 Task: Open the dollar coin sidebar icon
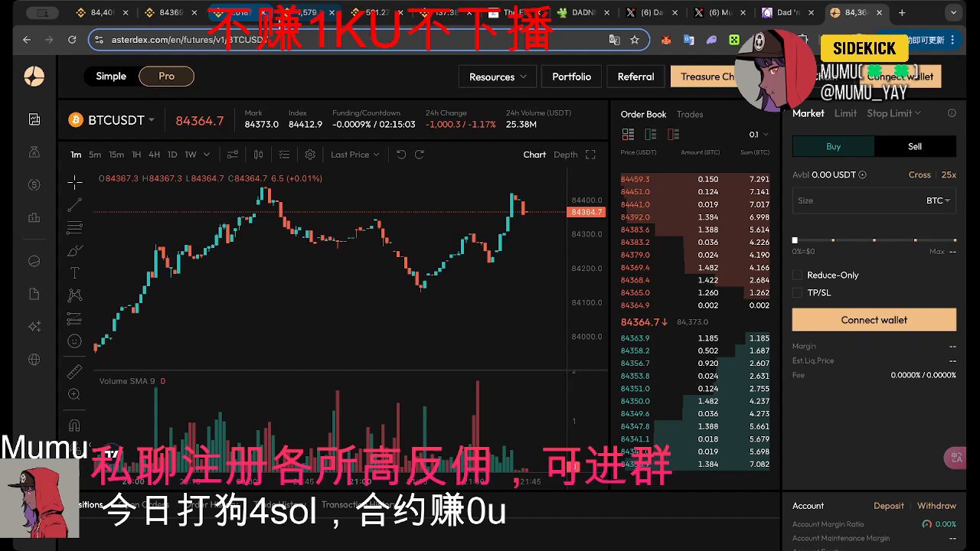34,184
